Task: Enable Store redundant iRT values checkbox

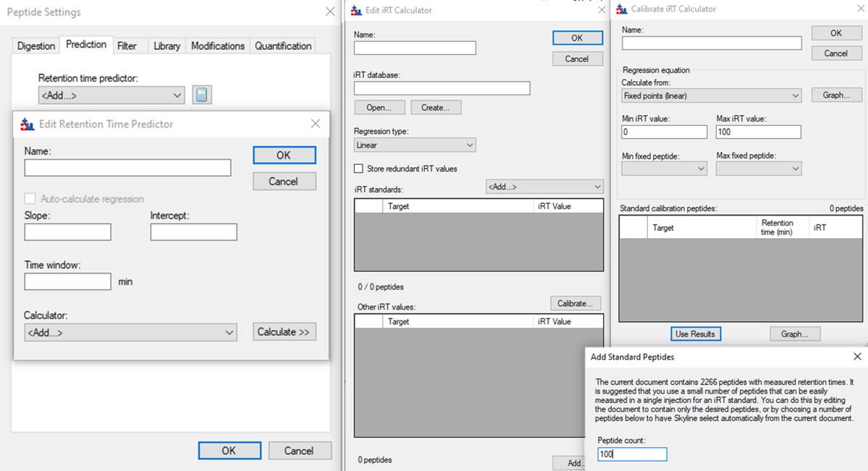Action: pyautogui.click(x=359, y=169)
